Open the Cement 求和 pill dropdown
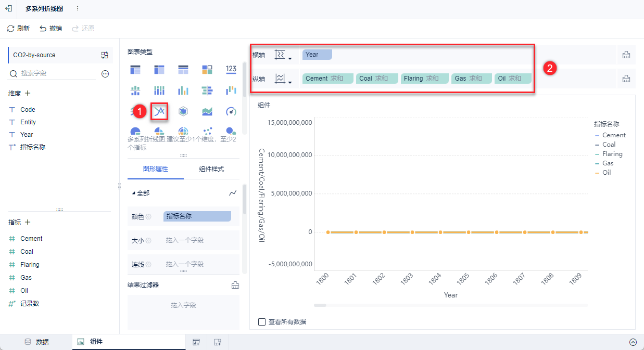644x350 pixels. pyautogui.click(x=328, y=79)
